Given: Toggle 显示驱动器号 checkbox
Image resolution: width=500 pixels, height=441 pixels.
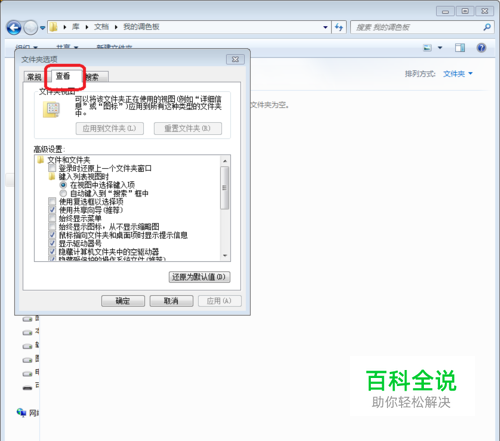Looking at the screenshot, I should 52,243.
